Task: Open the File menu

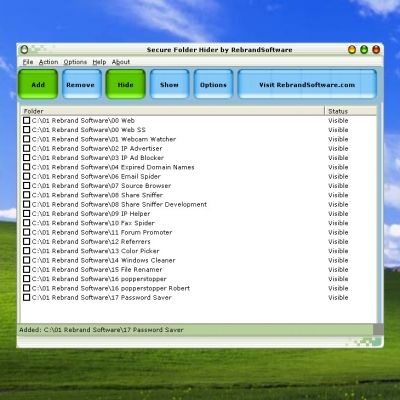Action: tap(28, 62)
